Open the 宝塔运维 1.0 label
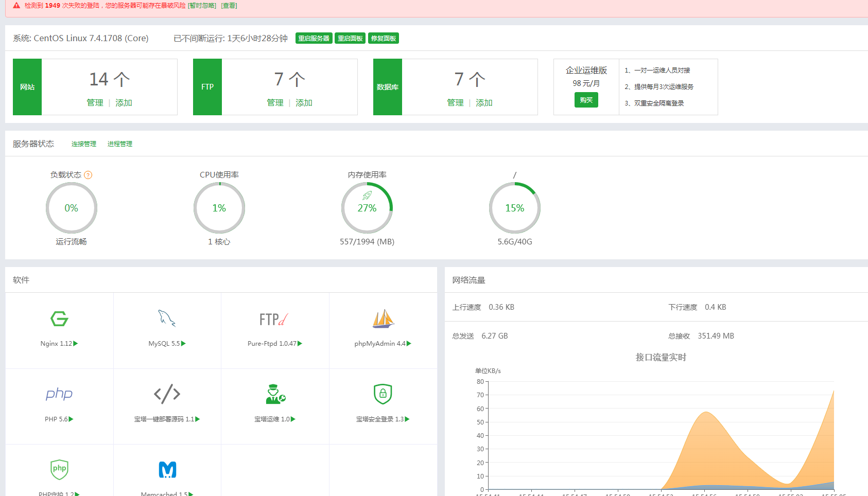Screen dimensions: 868x496 272,419
